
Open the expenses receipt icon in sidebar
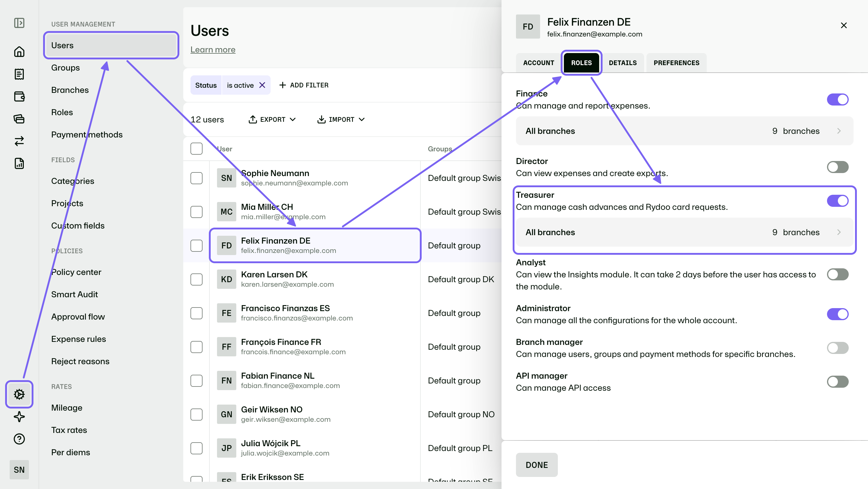point(19,74)
